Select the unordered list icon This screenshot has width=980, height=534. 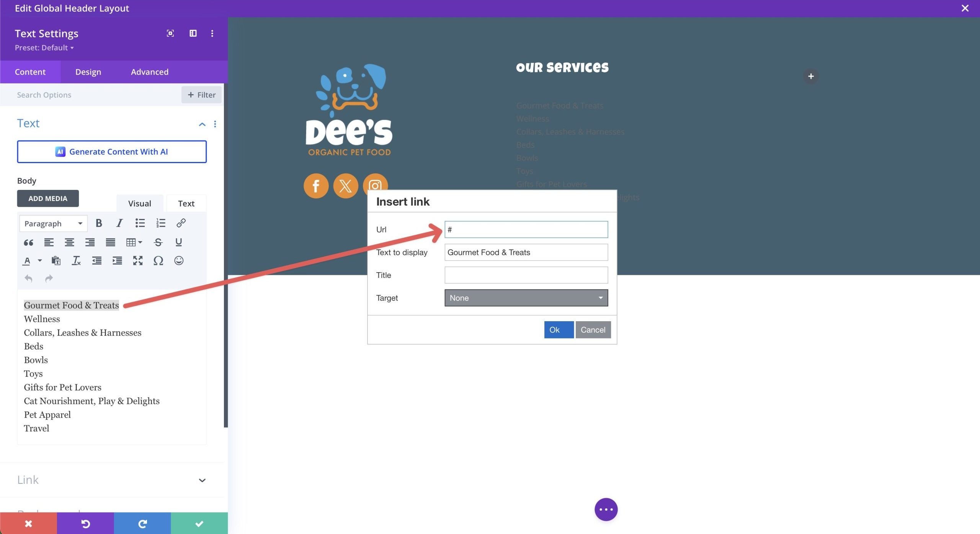point(140,224)
